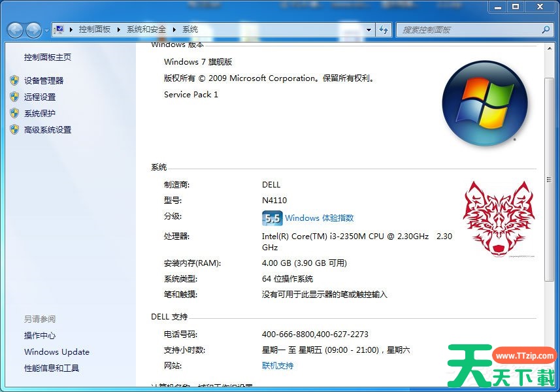Click the Windows 7 logo orb image
This screenshot has height=392, width=560.
pos(484,103)
